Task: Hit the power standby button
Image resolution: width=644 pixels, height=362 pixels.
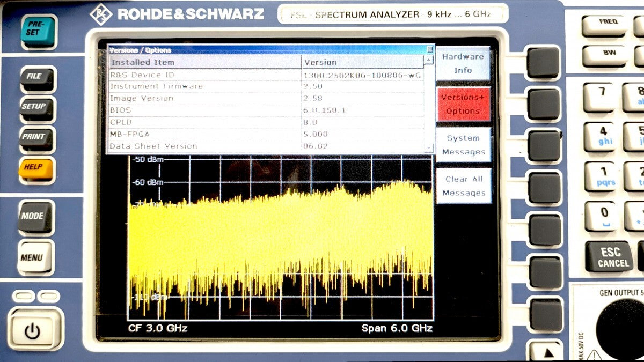Action: pyautogui.click(x=35, y=330)
